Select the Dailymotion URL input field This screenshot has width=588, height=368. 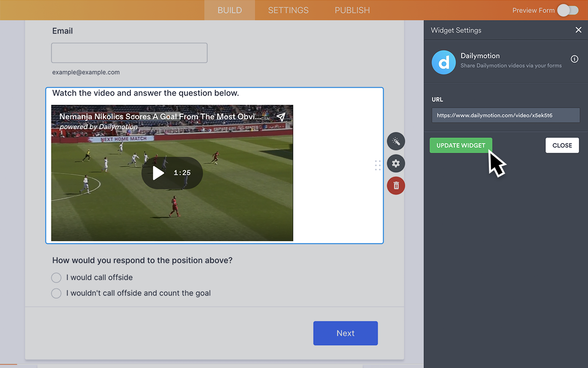(505, 115)
